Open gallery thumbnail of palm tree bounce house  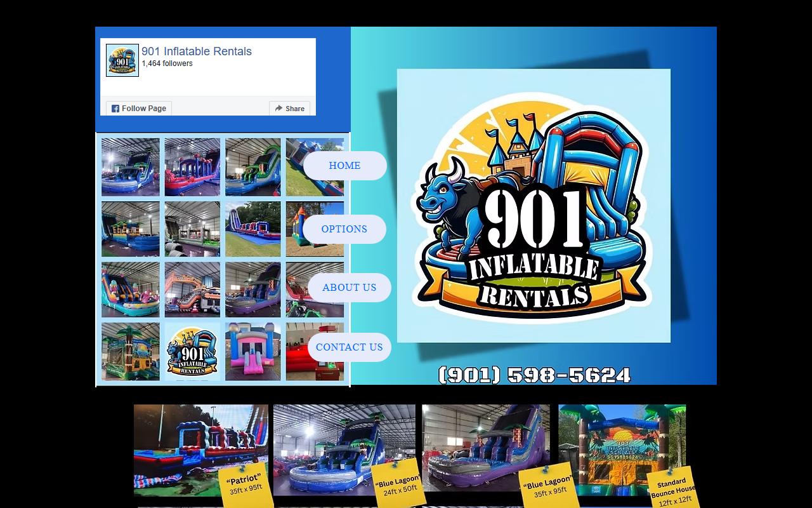click(x=131, y=351)
